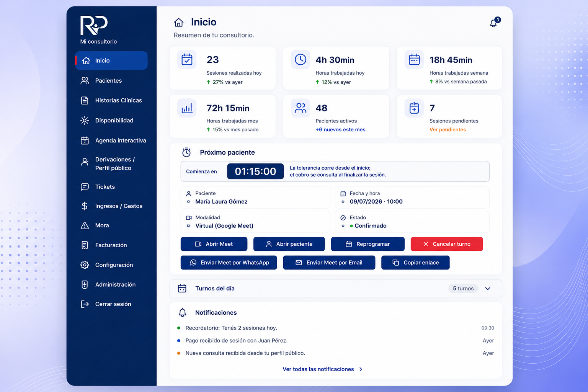This screenshot has width=588, height=392.
Task: Click the logout arrow icon for Cerrar sesión
Action: [x=85, y=304]
